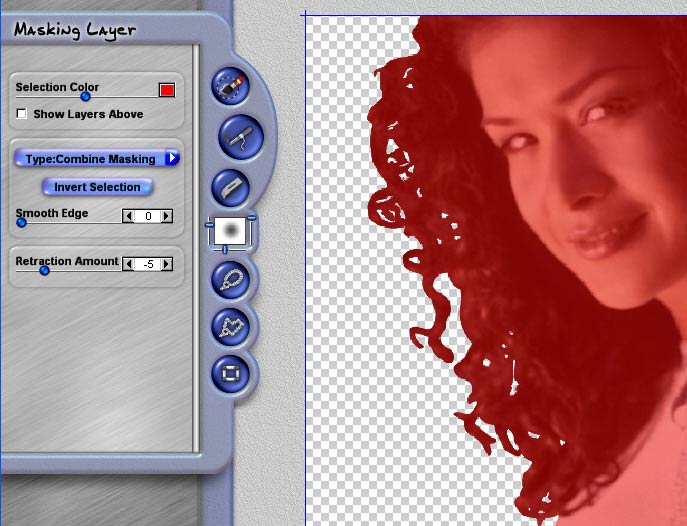Screen dimensions: 687x526
Task: Click the Selection Color label
Action: [x=57, y=87]
